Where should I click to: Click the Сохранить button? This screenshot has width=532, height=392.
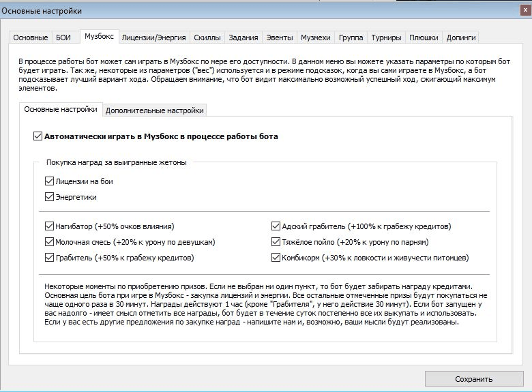click(473, 379)
